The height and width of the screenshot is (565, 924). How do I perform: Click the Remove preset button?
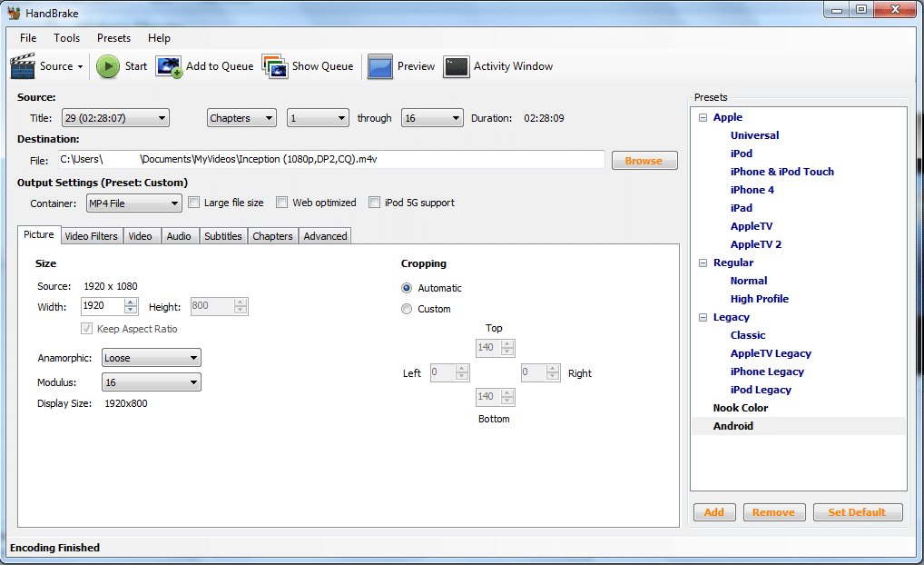(773, 512)
